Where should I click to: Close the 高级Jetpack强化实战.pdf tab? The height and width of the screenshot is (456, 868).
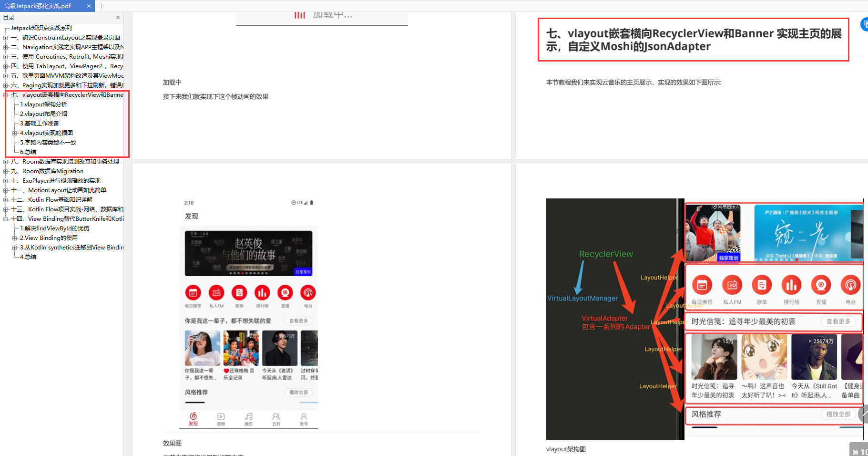(x=89, y=6)
